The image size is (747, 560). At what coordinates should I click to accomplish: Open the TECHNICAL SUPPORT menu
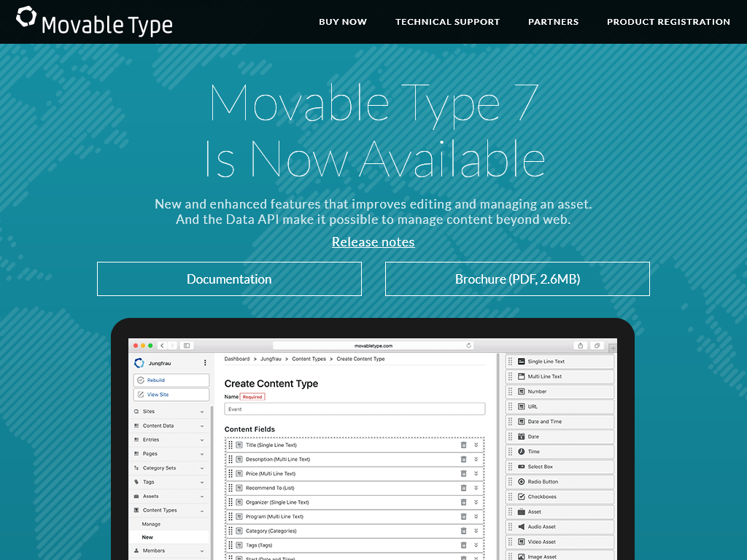click(447, 22)
